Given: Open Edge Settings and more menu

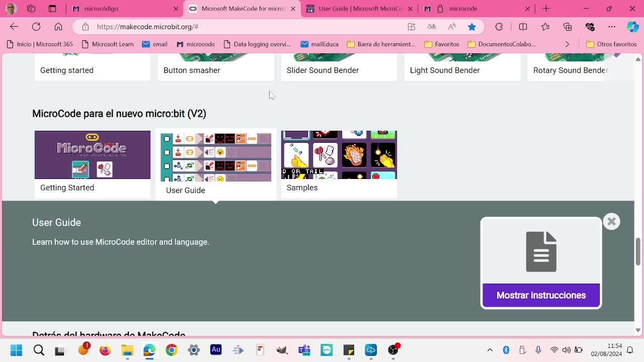Looking at the screenshot, I should (x=612, y=27).
